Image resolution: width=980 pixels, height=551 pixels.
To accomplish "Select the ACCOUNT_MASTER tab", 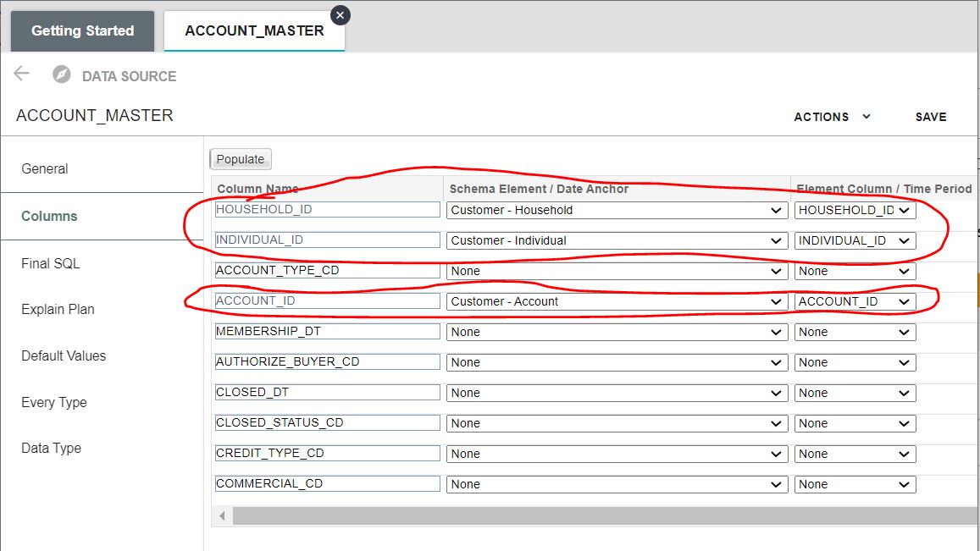I will [x=254, y=31].
